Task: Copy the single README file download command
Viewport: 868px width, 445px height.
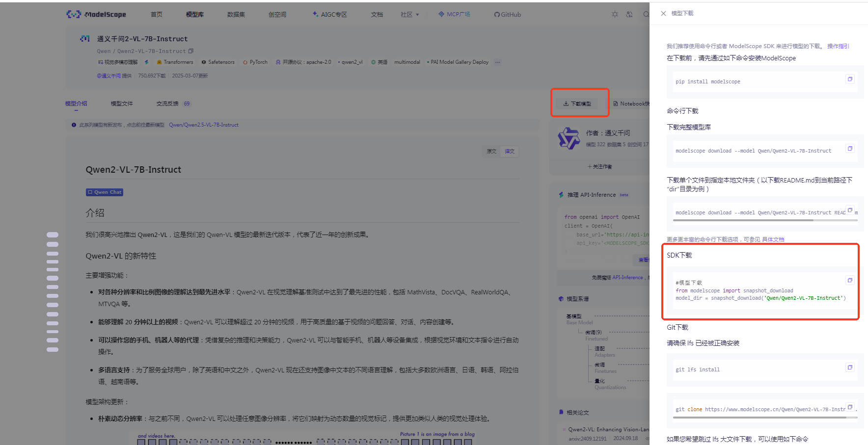Action: tap(850, 210)
